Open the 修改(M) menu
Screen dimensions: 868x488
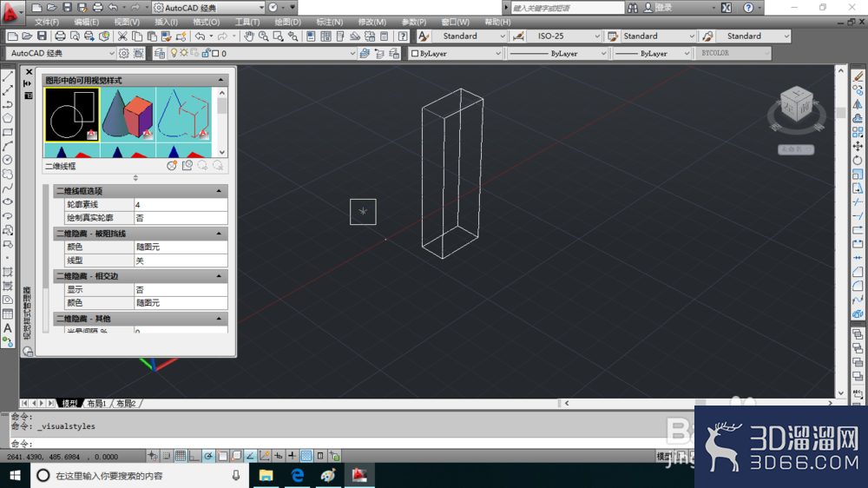372,23
